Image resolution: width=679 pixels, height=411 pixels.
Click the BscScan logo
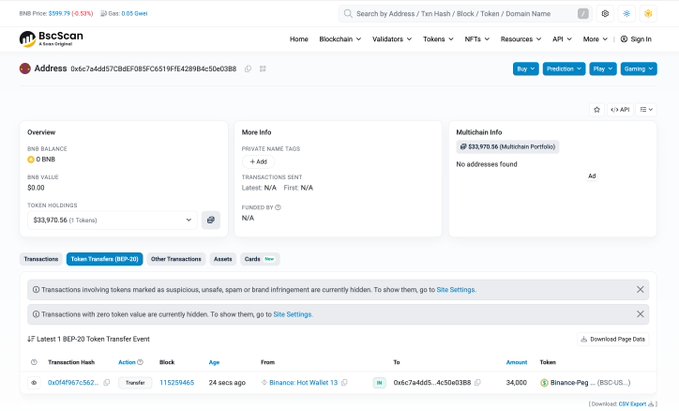pos(51,39)
